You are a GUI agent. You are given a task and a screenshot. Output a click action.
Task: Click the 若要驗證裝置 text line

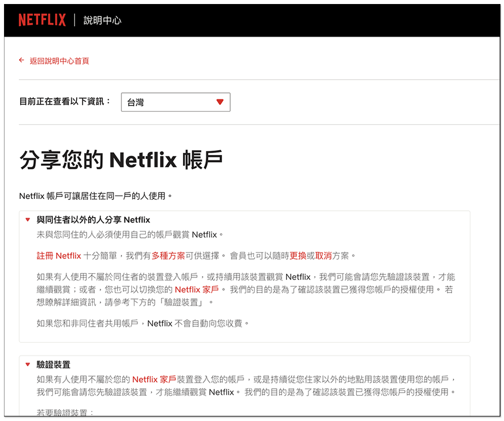pyautogui.click(x=66, y=413)
